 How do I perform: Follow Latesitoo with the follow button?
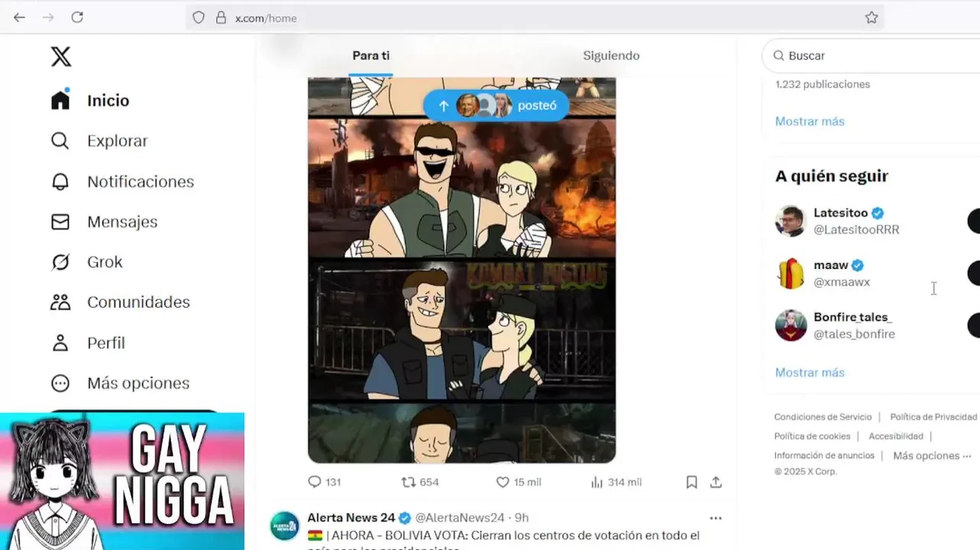click(x=974, y=221)
